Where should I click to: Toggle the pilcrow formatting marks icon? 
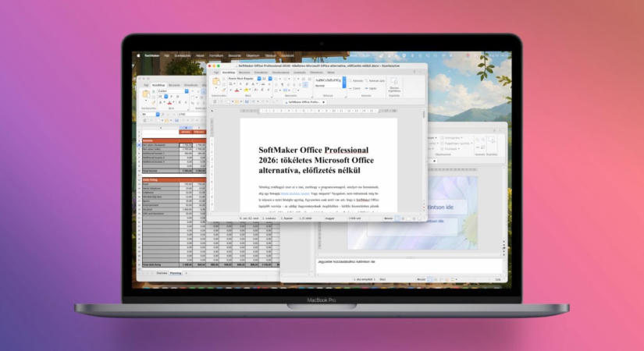point(283,84)
